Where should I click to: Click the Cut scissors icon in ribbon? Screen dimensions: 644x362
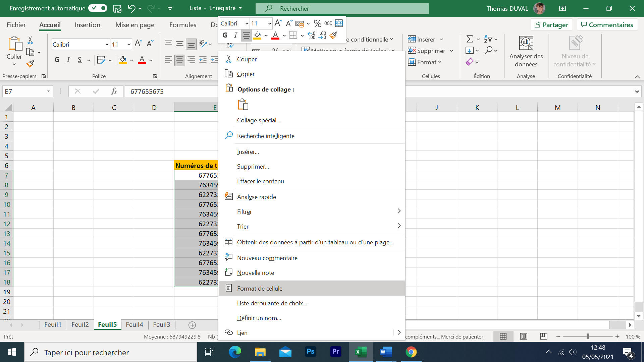(x=30, y=40)
